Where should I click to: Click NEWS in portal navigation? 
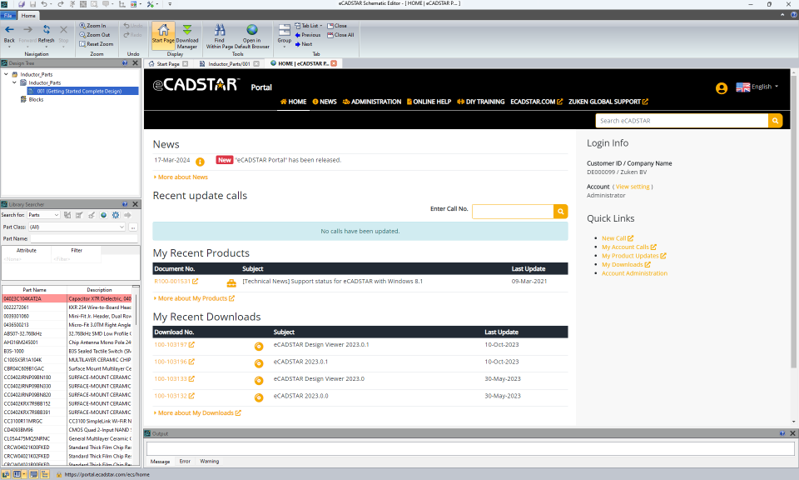coord(325,101)
